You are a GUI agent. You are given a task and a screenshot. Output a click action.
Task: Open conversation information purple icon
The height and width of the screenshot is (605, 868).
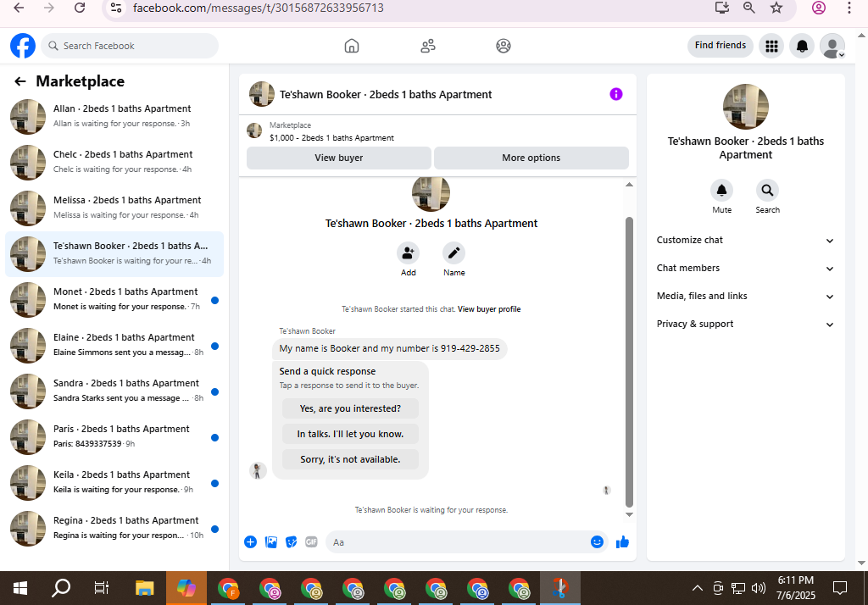point(616,94)
